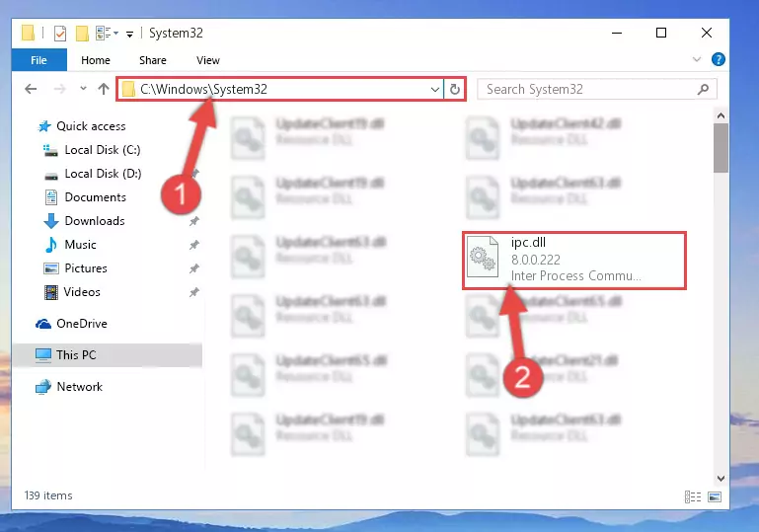
Task: Click the address bar showing C:\Windows\System32
Action: pos(279,89)
